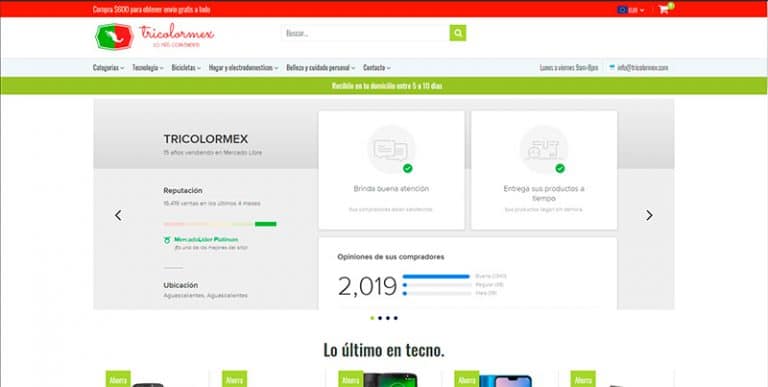The width and height of the screenshot is (768, 387).
Task: Expand Belleza y cuidado personal menu
Action: click(321, 68)
